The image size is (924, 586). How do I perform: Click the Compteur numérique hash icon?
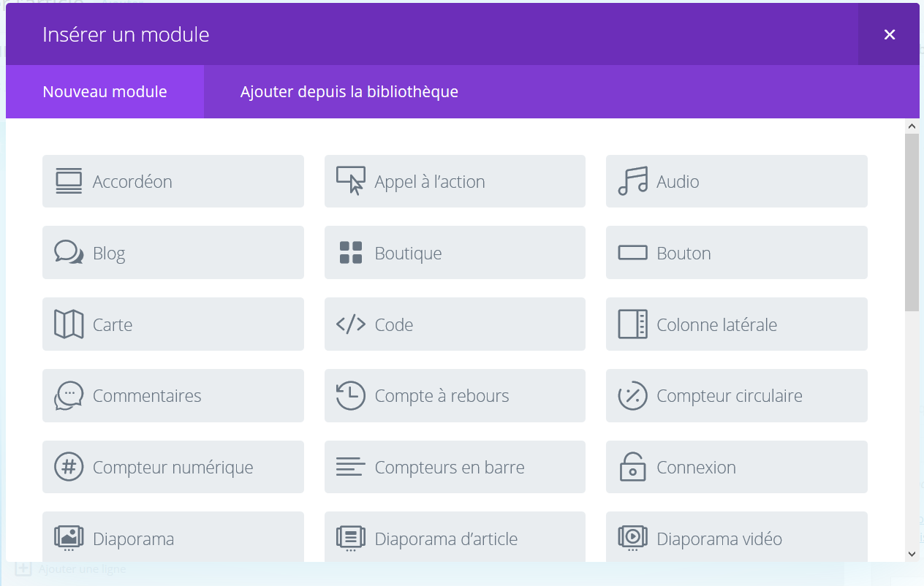click(69, 467)
